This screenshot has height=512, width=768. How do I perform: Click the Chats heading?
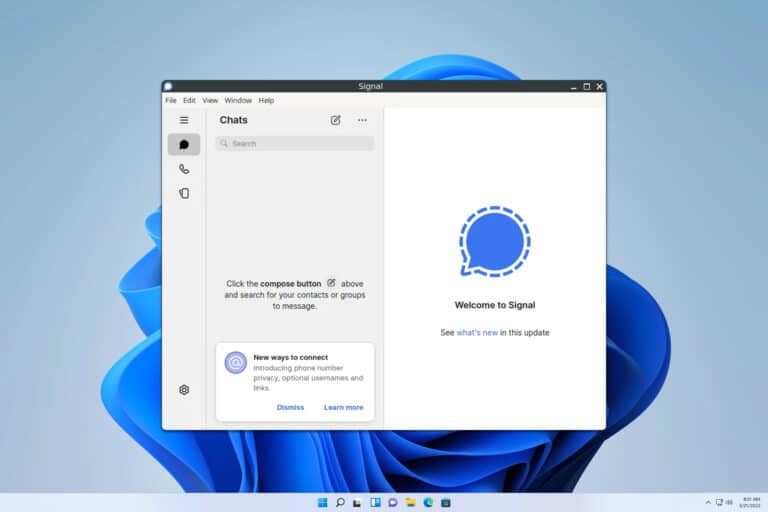coord(234,120)
